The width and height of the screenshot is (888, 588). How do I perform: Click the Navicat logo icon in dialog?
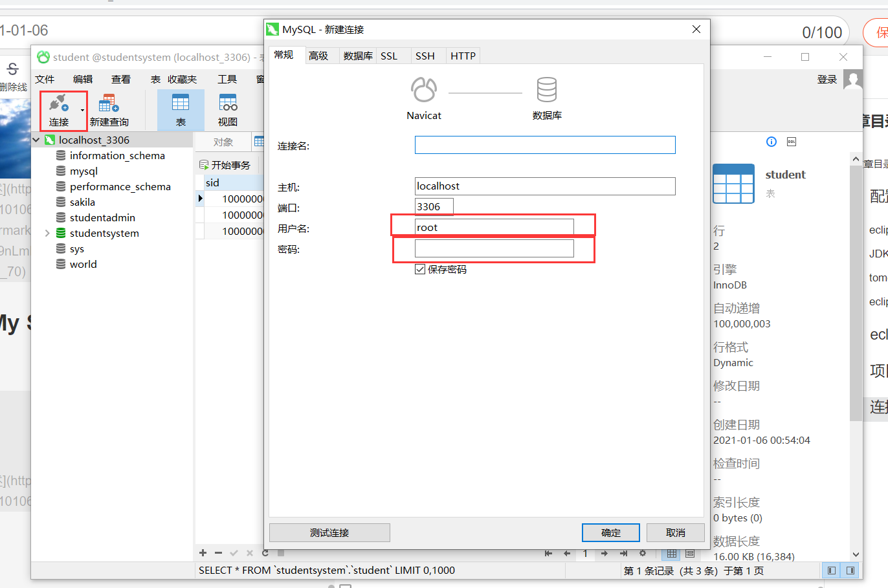coord(424,90)
